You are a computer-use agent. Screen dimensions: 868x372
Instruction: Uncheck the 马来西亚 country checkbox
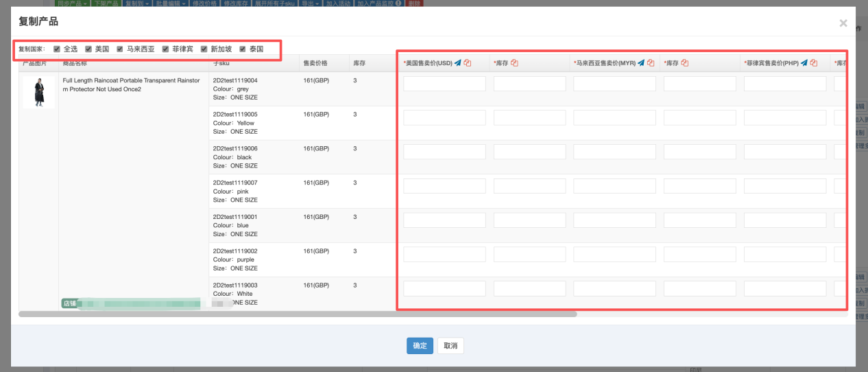pos(120,49)
